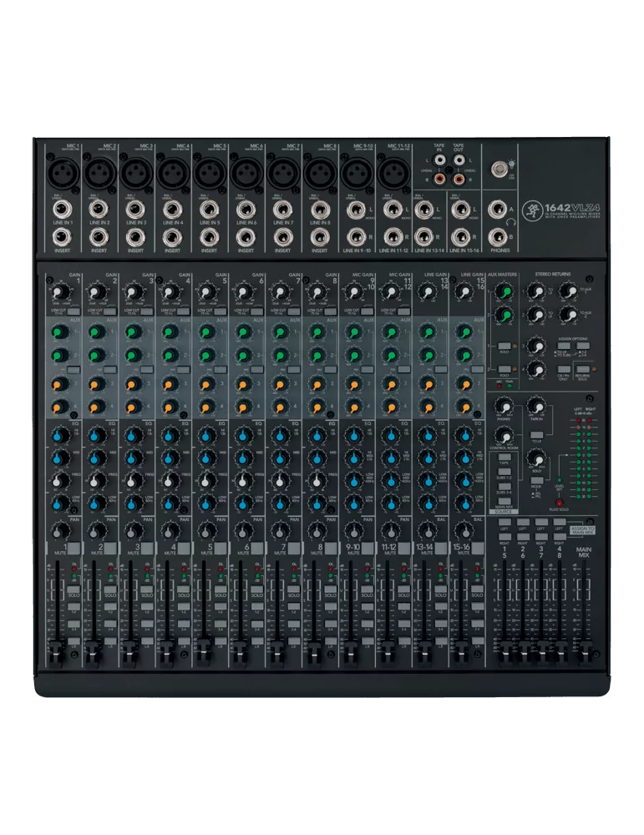Click the PHONES level knob

(x=503, y=407)
